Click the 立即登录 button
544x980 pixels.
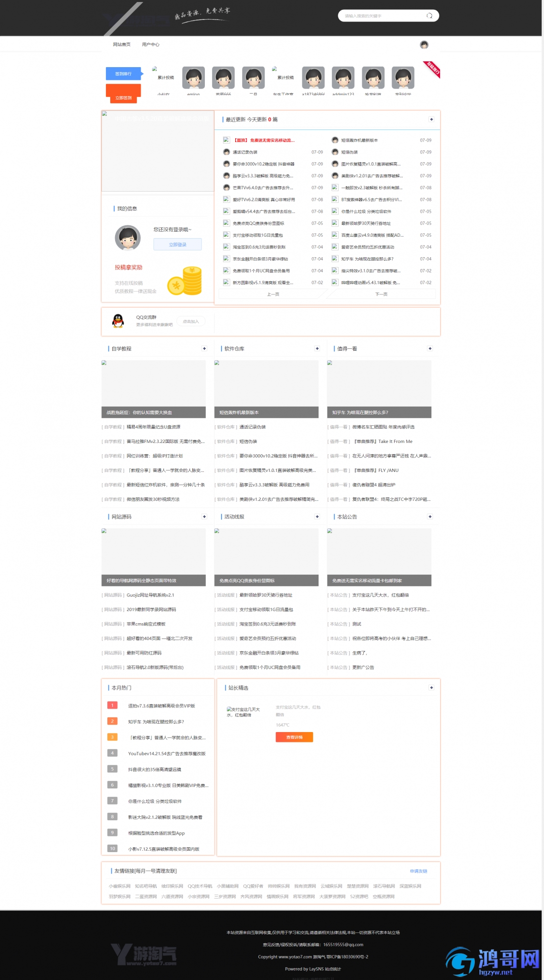(177, 244)
